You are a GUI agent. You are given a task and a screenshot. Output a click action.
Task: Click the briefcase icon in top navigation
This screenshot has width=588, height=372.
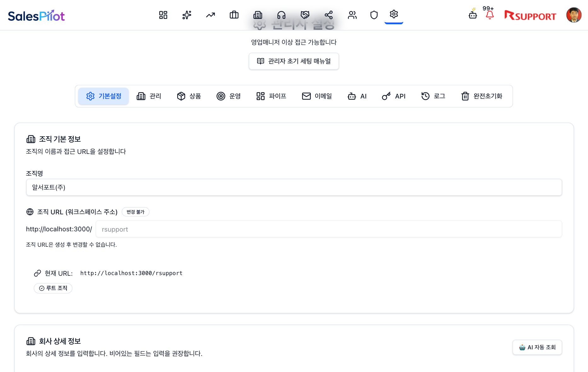pyautogui.click(x=234, y=15)
